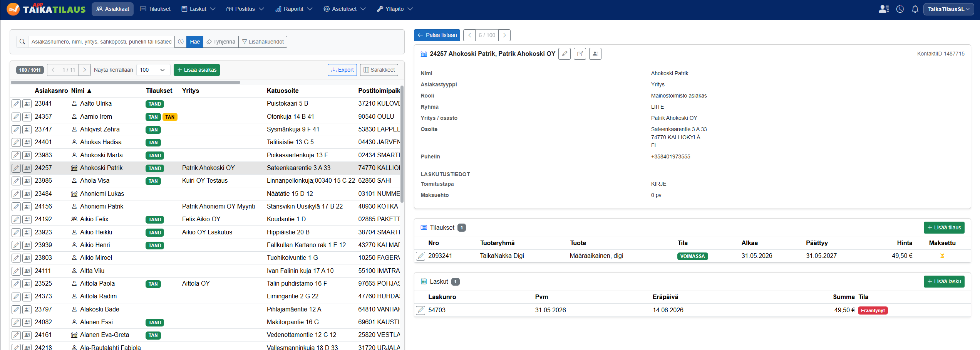This screenshot has height=350, width=980.
Task: Click Lisää lasku button
Action: (x=944, y=281)
